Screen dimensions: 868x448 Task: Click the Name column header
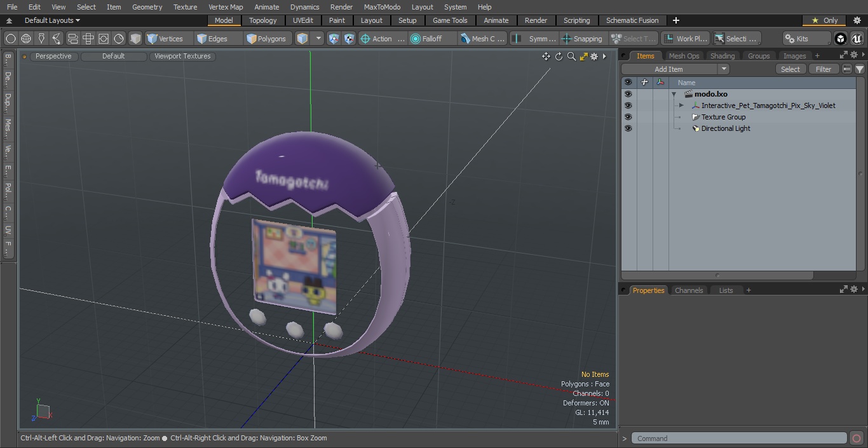[x=686, y=83]
